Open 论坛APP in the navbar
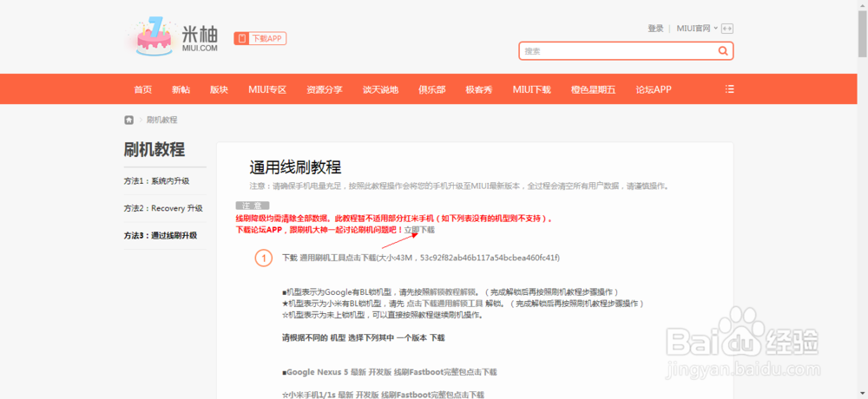868x399 pixels. (654, 89)
